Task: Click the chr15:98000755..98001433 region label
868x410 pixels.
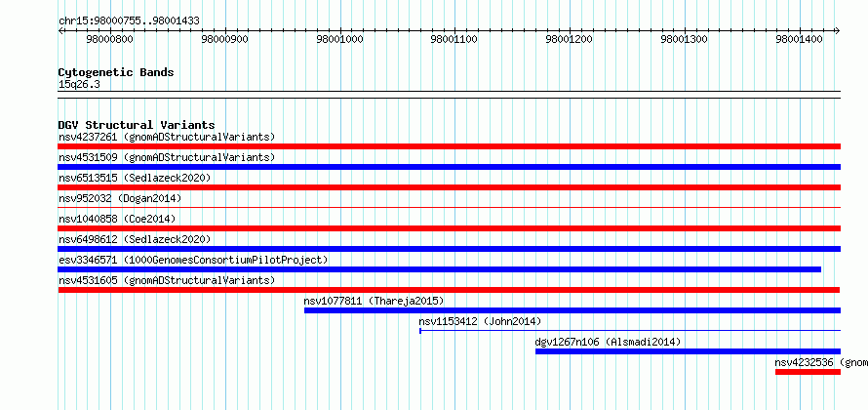Action: tap(129, 21)
